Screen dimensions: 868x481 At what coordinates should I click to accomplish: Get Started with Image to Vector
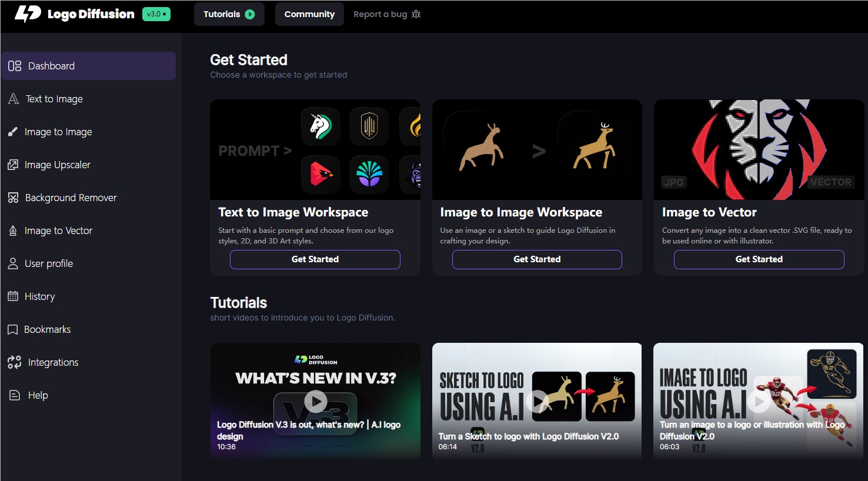coord(759,259)
